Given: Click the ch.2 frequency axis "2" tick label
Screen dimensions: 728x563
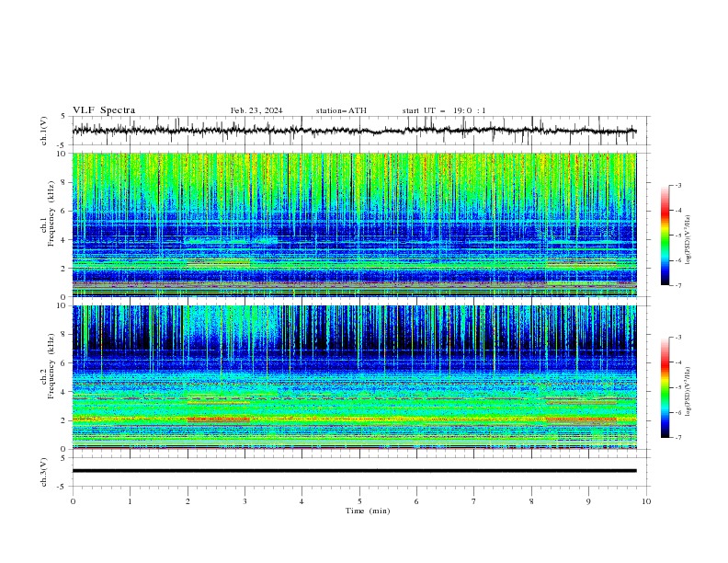Looking at the screenshot, I should (63, 420).
